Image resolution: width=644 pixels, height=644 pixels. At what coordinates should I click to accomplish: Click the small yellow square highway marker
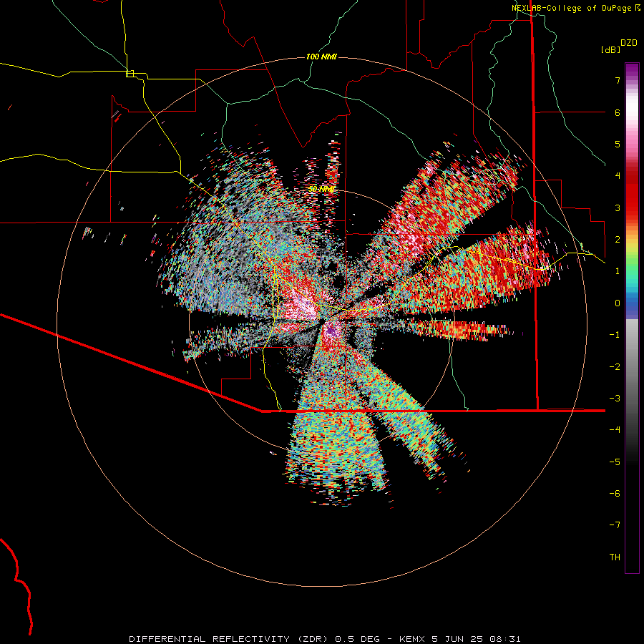point(130,74)
